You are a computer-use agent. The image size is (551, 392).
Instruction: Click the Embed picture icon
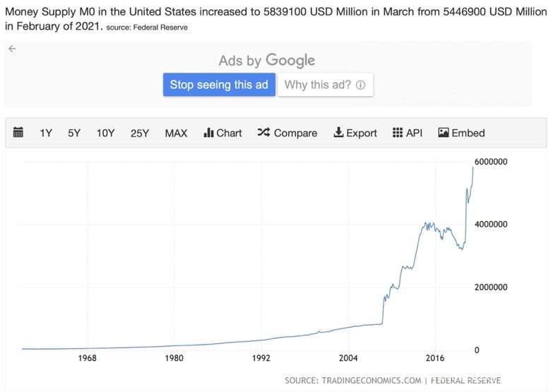pyautogui.click(x=444, y=133)
